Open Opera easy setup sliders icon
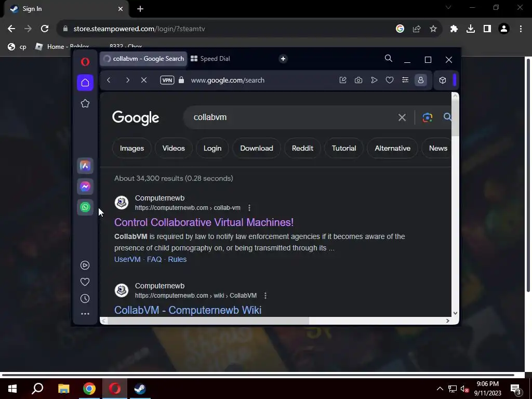Viewport: 532px width, 399px height. [x=405, y=80]
